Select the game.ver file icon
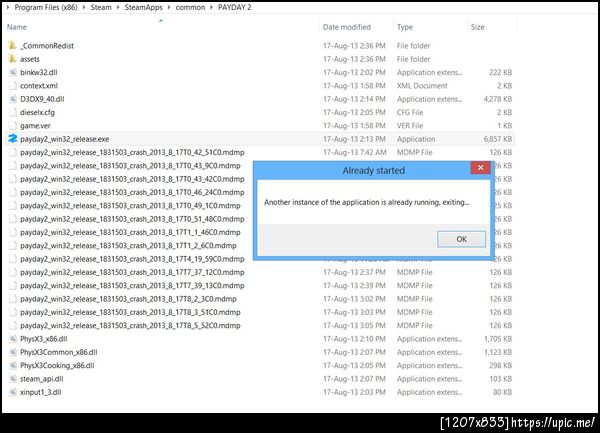 pos(13,125)
